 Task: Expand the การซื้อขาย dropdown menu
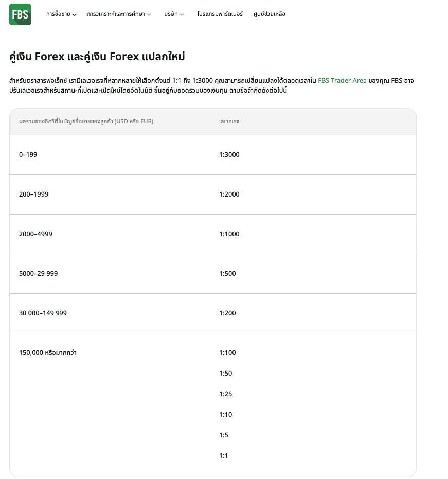point(59,14)
